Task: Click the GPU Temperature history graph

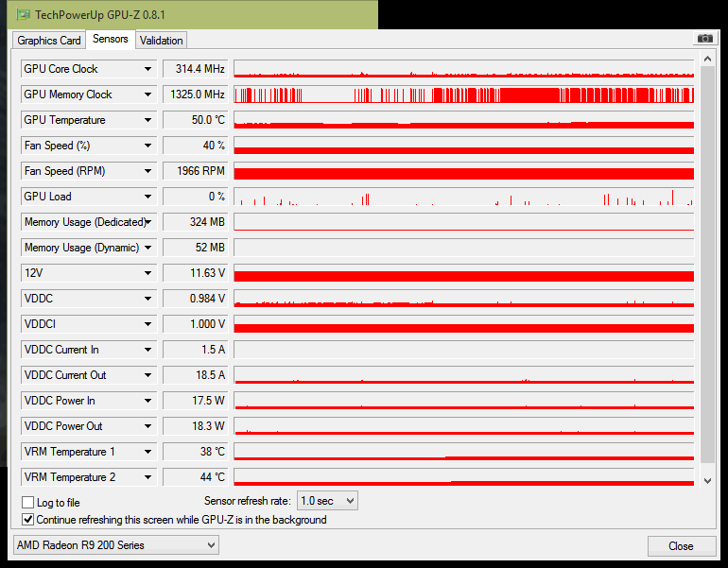Action: [x=464, y=120]
